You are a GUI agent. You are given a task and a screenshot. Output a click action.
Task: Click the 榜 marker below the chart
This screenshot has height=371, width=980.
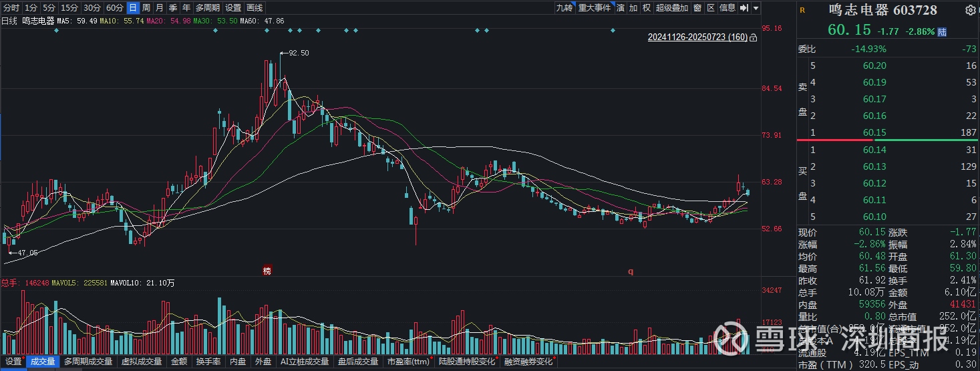pos(267,271)
